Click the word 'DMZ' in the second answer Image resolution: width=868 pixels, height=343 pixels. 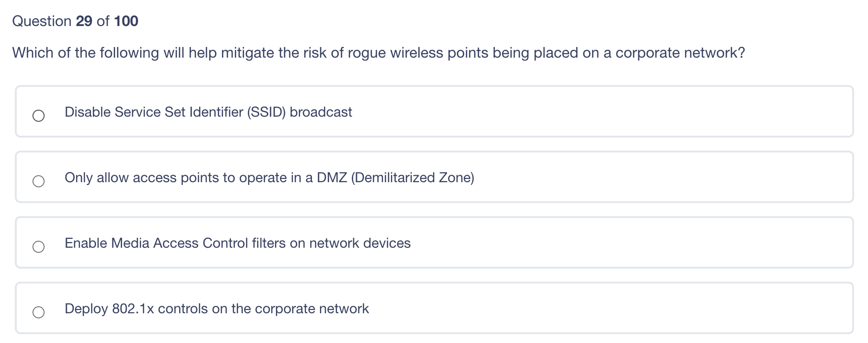point(331,178)
